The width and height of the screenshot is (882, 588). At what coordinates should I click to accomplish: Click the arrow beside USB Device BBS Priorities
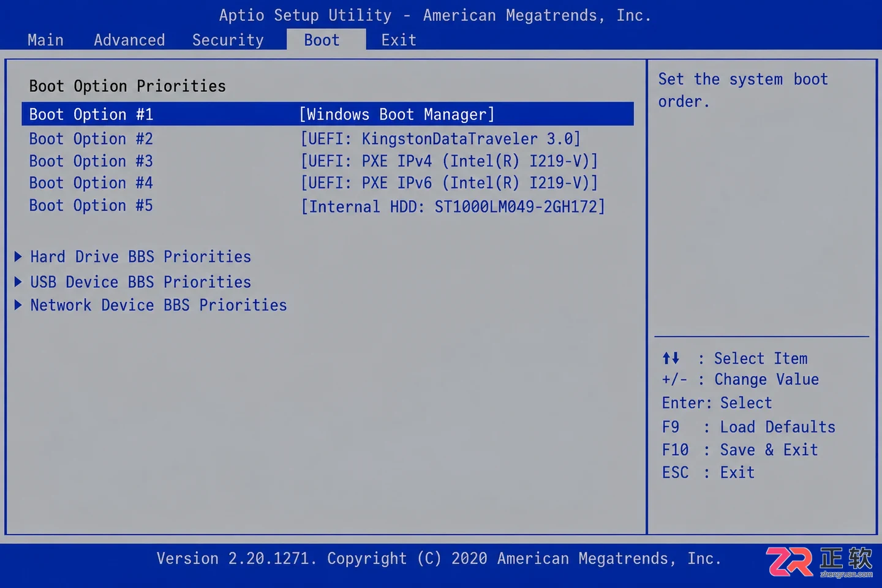tap(18, 282)
